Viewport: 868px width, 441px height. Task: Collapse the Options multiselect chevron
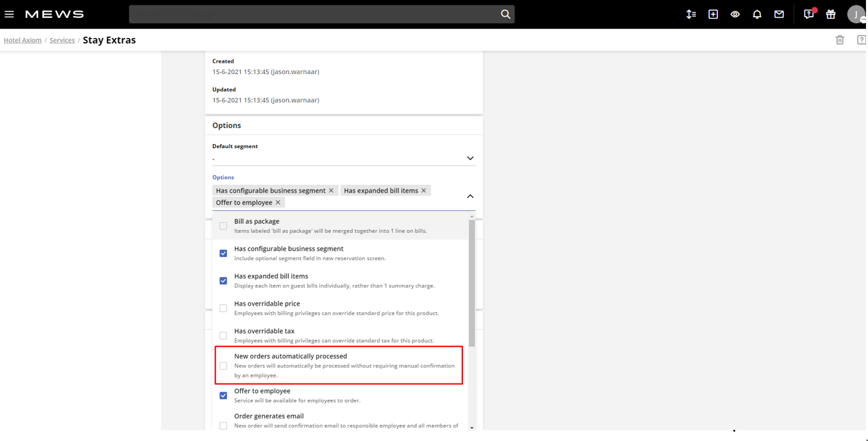[470, 195]
